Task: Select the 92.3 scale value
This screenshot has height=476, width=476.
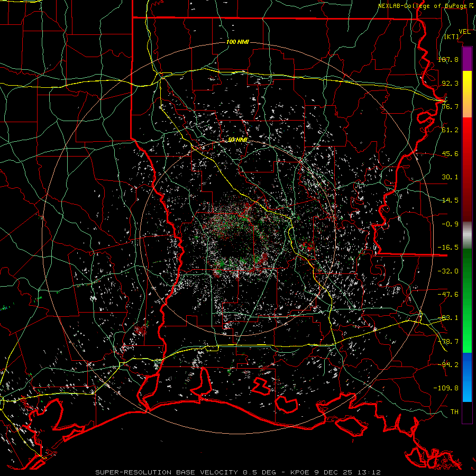Action: (450, 83)
